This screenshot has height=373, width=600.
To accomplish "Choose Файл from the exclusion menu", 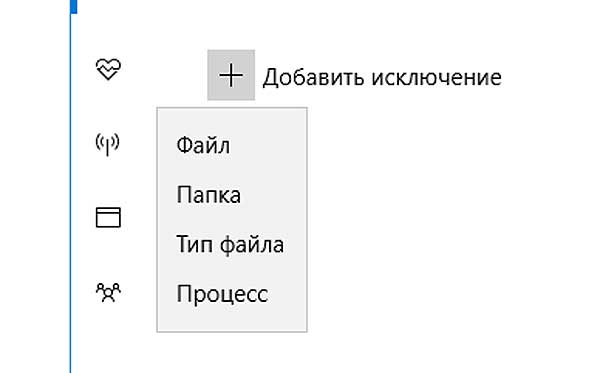I will click(x=203, y=145).
